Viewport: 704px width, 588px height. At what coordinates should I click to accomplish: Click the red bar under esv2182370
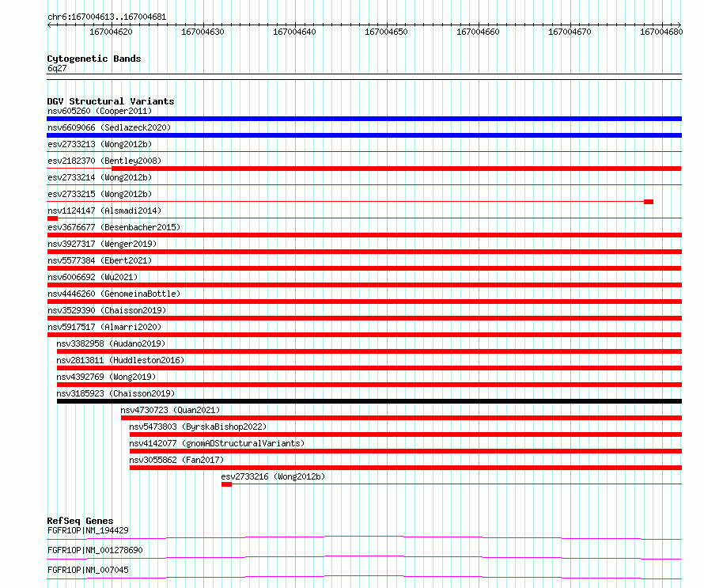click(396, 169)
